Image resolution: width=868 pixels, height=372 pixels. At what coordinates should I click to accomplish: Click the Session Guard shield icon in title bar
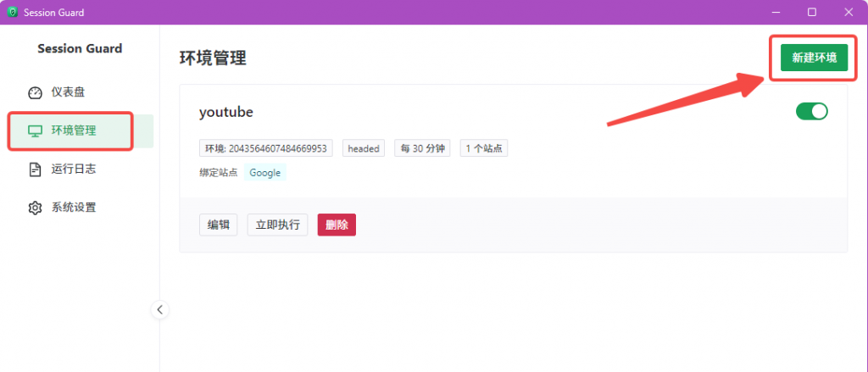point(12,12)
